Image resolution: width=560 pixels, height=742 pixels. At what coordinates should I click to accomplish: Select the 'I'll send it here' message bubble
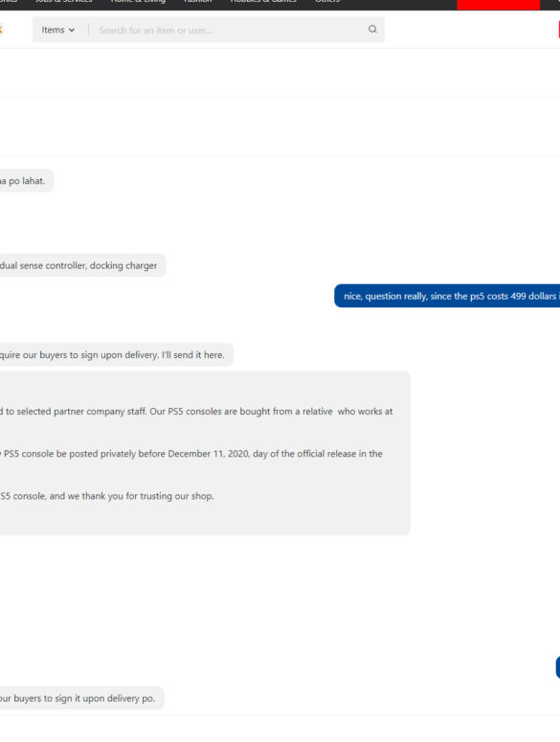click(x=117, y=355)
